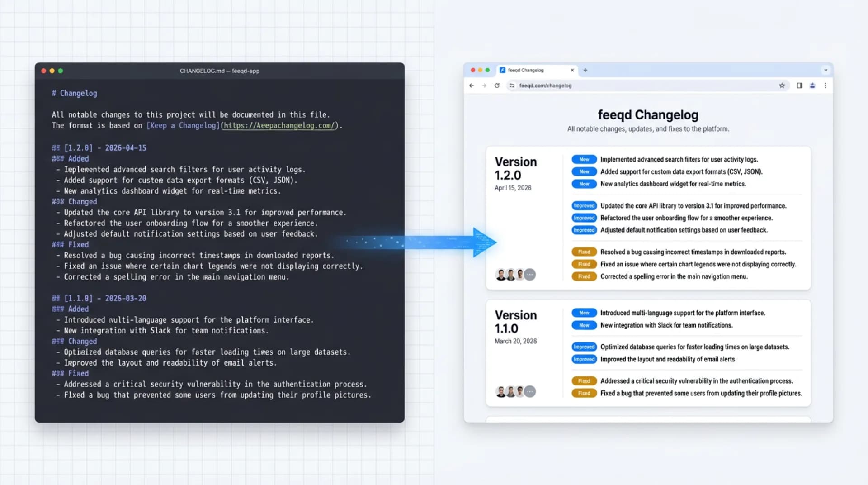Image resolution: width=868 pixels, height=485 pixels.
Task: Click the browser back navigation arrow
Action: click(472, 86)
